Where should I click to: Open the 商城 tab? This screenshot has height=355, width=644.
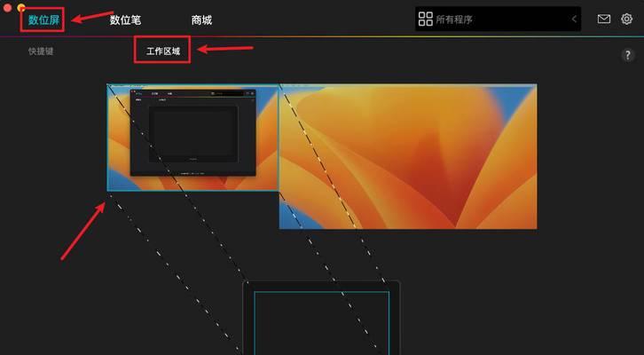201,20
